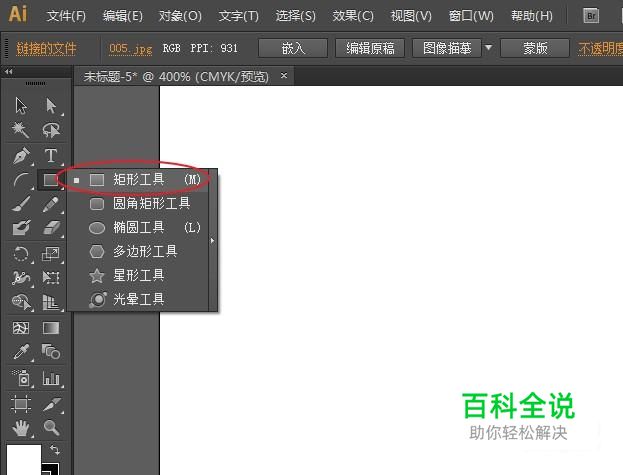The height and width of the screenshot is (475, 623).
Task: Open the 效果(C) menu
Action: tap(353, 16)
